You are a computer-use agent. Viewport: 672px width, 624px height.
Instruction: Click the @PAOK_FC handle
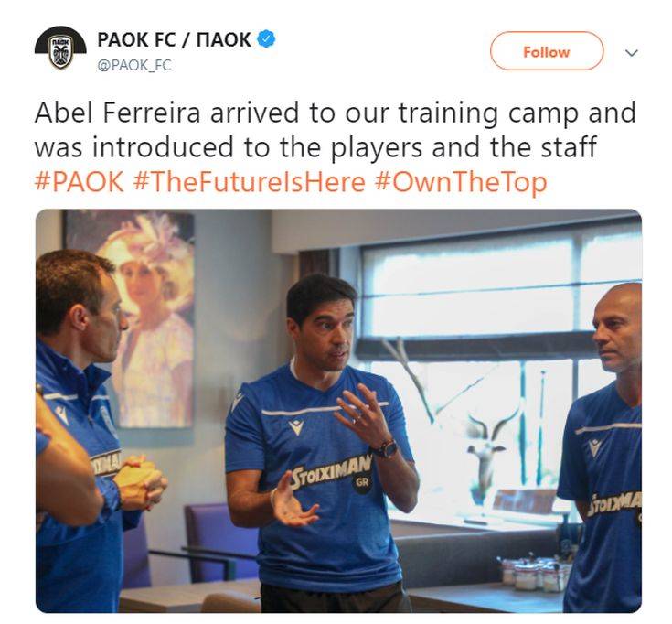click(134, 66)
